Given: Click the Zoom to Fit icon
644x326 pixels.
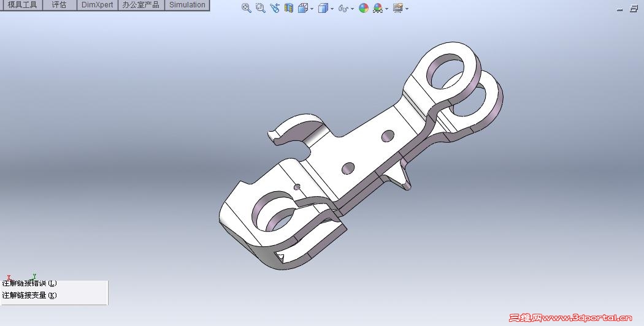Looking at the screenshot, I should tap(246, 8).
